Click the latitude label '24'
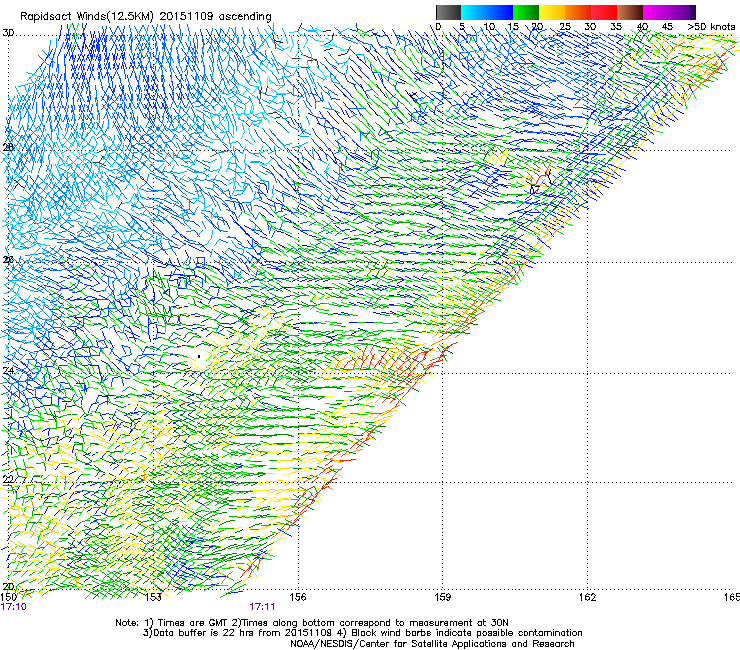Screen dimensions: 740x650 pyautogui.click(x=8, y=371)
